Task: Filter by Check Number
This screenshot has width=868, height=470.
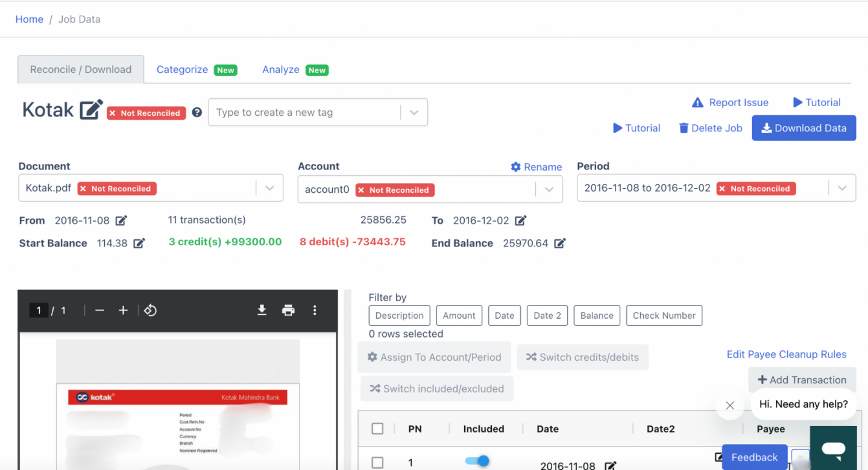Action: click(664, 315)
